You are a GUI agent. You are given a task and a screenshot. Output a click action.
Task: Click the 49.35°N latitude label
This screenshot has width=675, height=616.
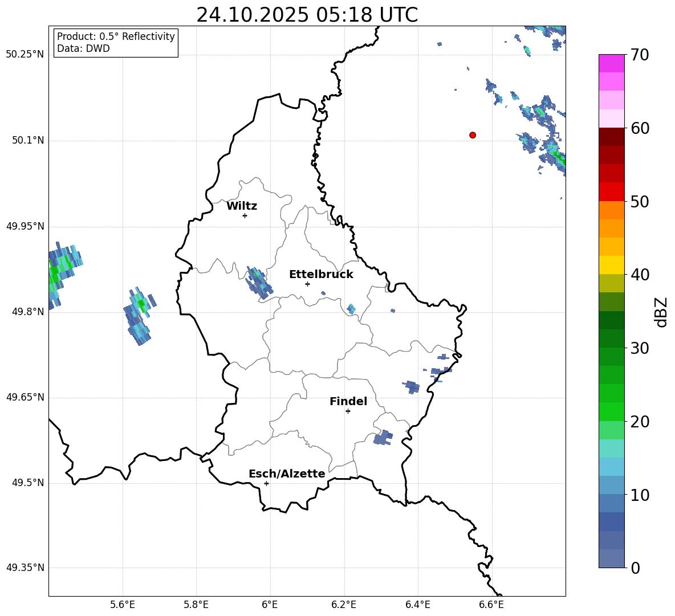coord(25,568)
